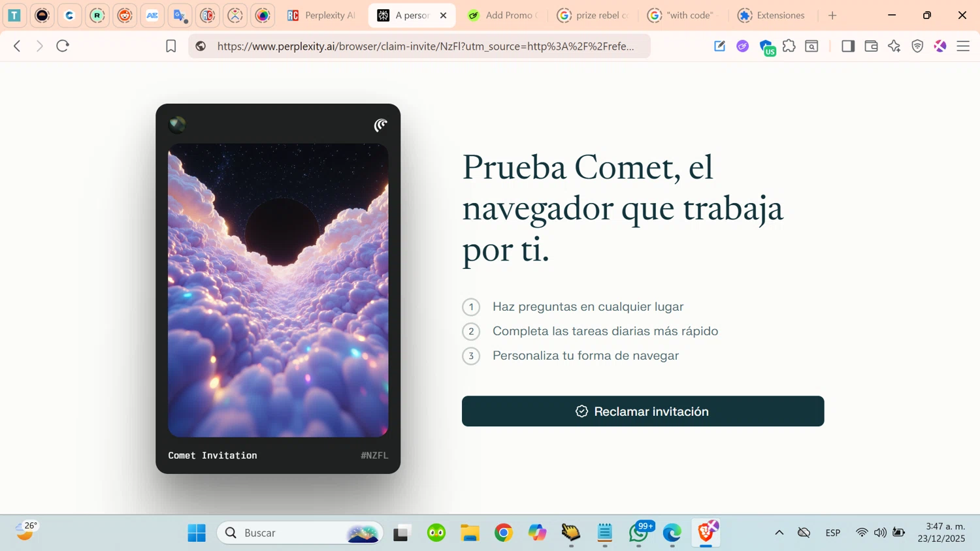Open Leo AI sparkle icon
980x551 pixels.
pos(894,46)
